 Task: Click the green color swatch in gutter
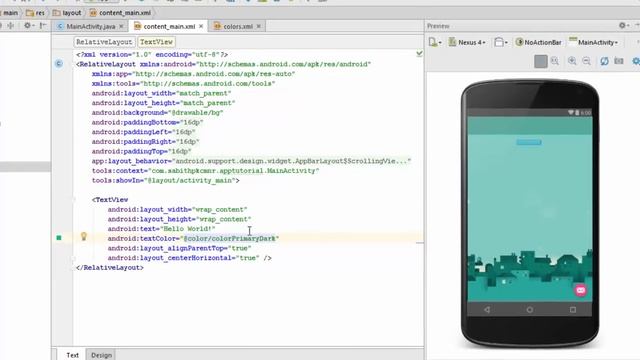click(59, 238)
